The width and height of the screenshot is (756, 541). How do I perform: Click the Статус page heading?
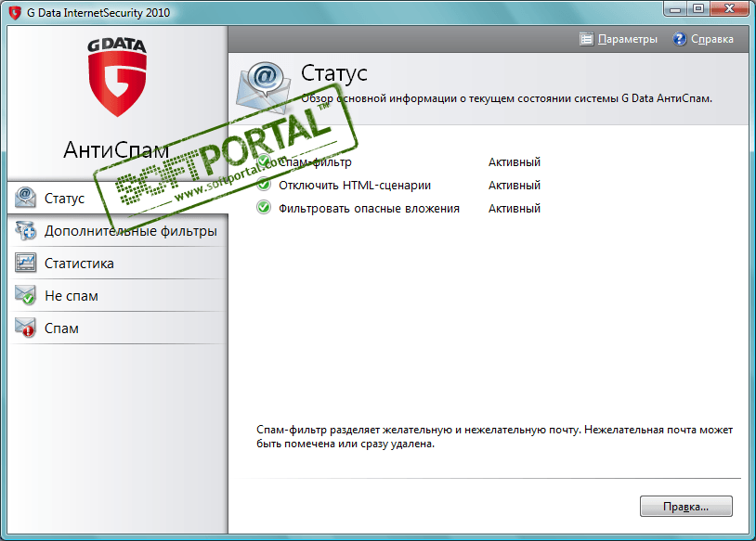334,73
